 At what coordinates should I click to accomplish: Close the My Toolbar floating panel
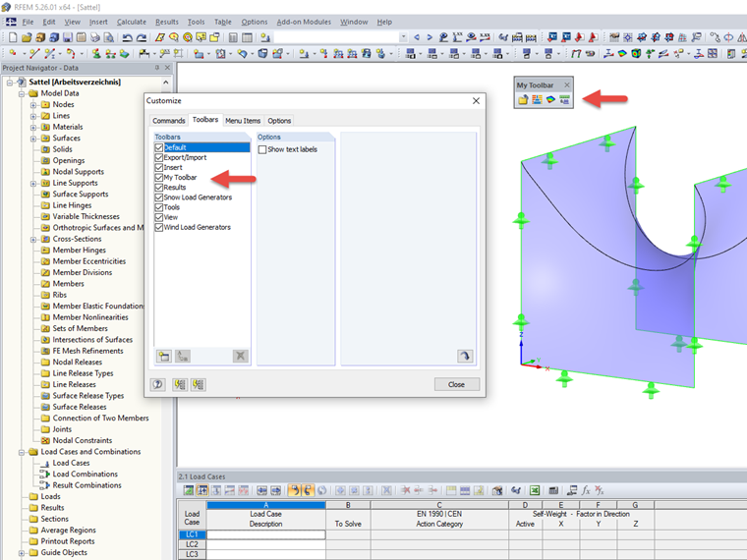567,84
